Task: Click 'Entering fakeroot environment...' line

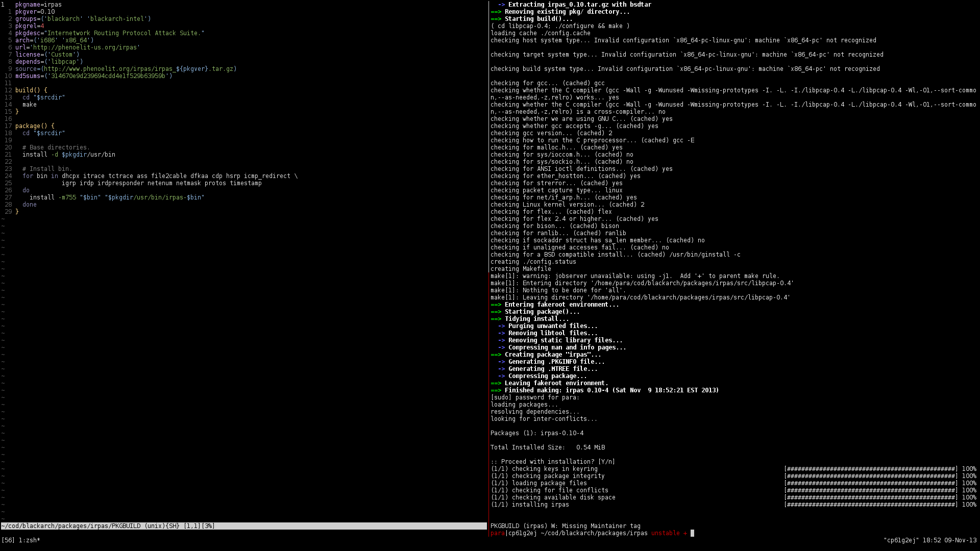Action: coord(555,305)
